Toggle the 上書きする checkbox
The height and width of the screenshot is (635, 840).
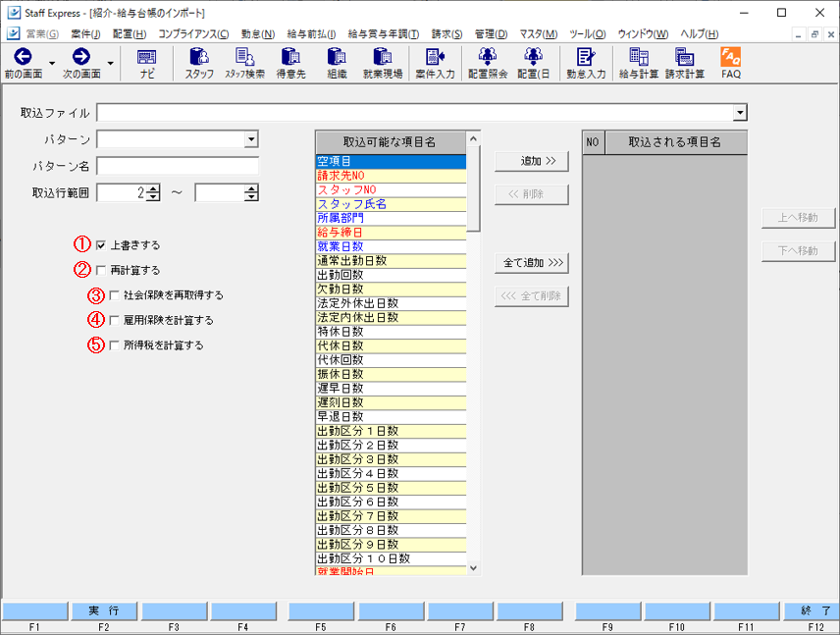(101, 245)
